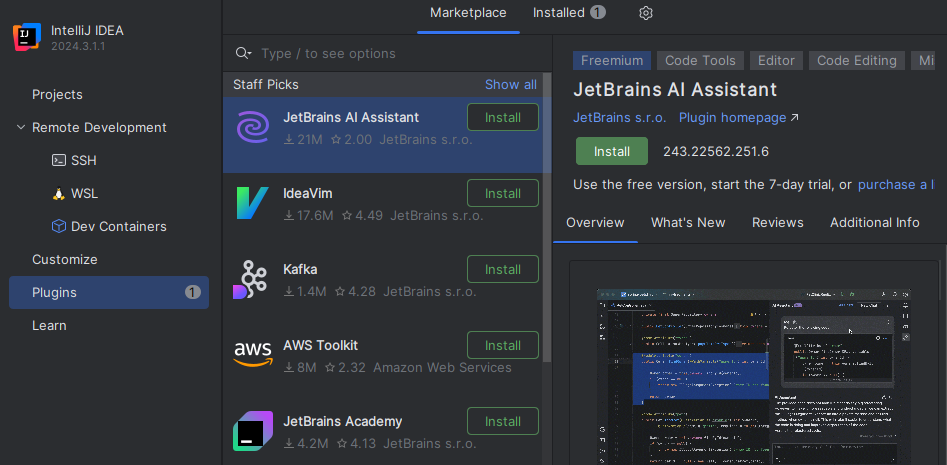The height and width of the screenshot is (465, 947).
Task: Click the plugin list scrollbar
Action: pyautogui.click(x=547, y=217)
